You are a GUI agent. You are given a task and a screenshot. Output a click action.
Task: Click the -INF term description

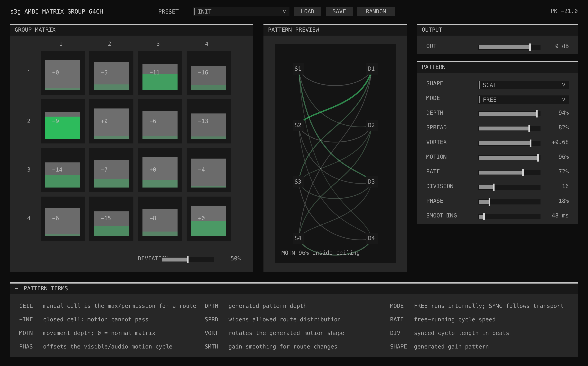tap(96, 319)
